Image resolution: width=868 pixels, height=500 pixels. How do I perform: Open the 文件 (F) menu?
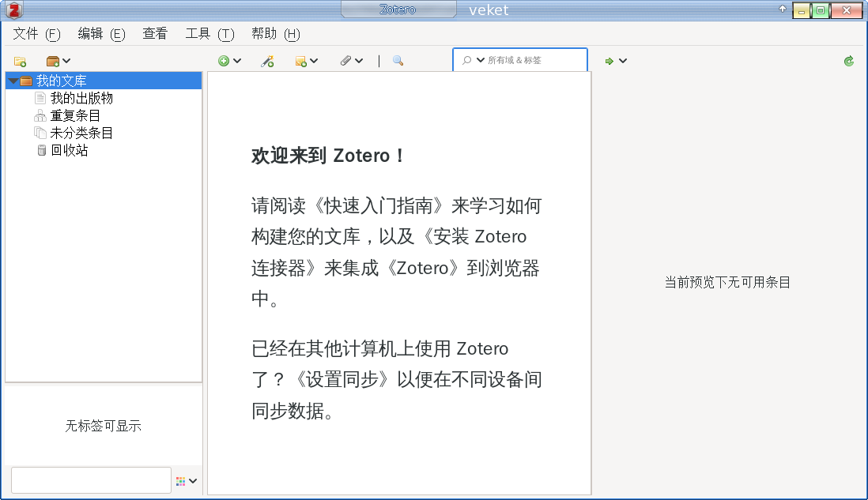[36, 34]
